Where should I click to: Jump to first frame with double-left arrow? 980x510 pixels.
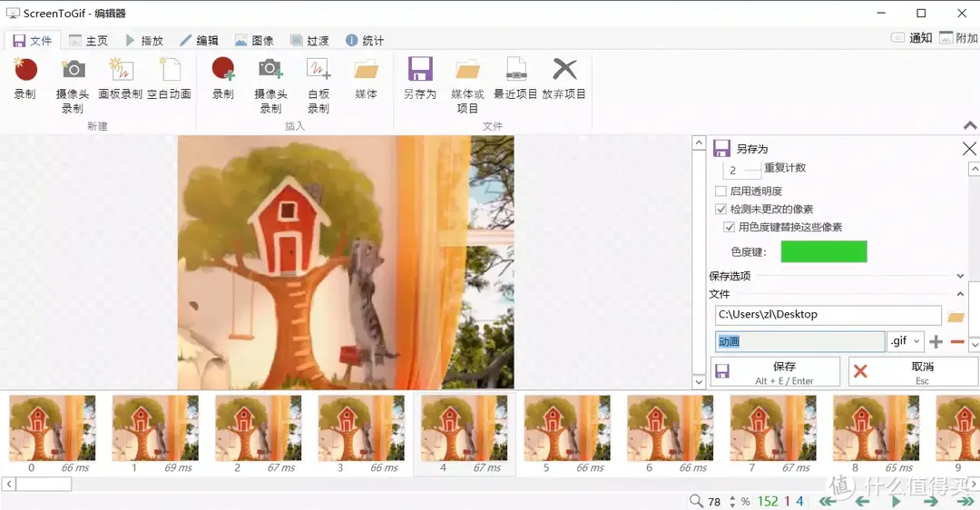[x=828, y=501]
